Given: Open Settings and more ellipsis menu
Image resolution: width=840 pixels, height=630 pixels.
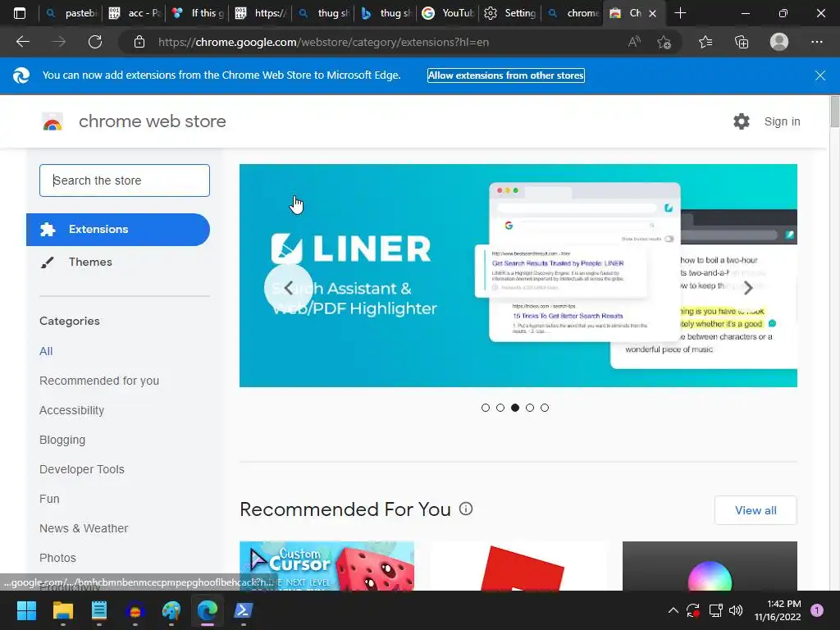Looking at the screenshot, I should [x=816, y=42].
